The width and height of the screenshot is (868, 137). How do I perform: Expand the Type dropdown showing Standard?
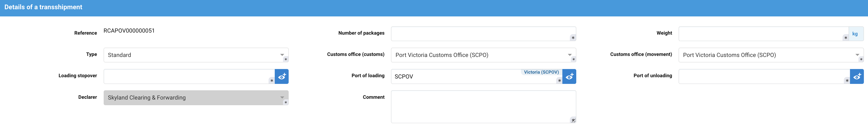click(x=282, y=55)
